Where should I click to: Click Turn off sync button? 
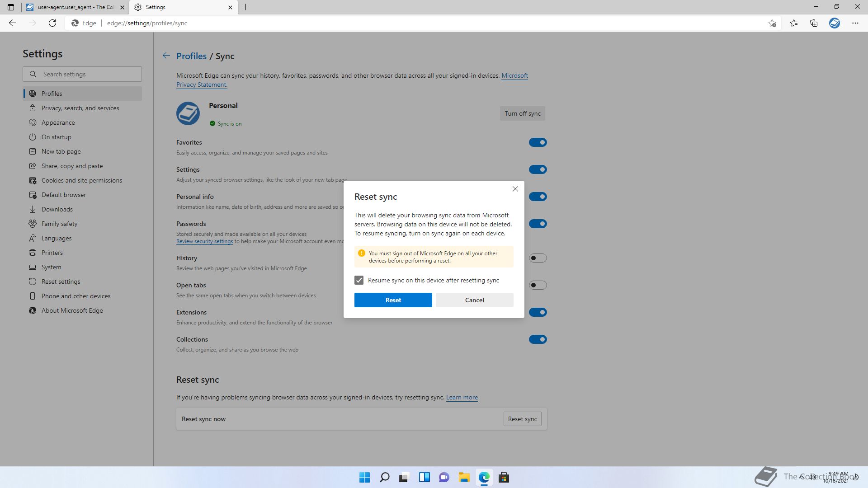point(522,113)
